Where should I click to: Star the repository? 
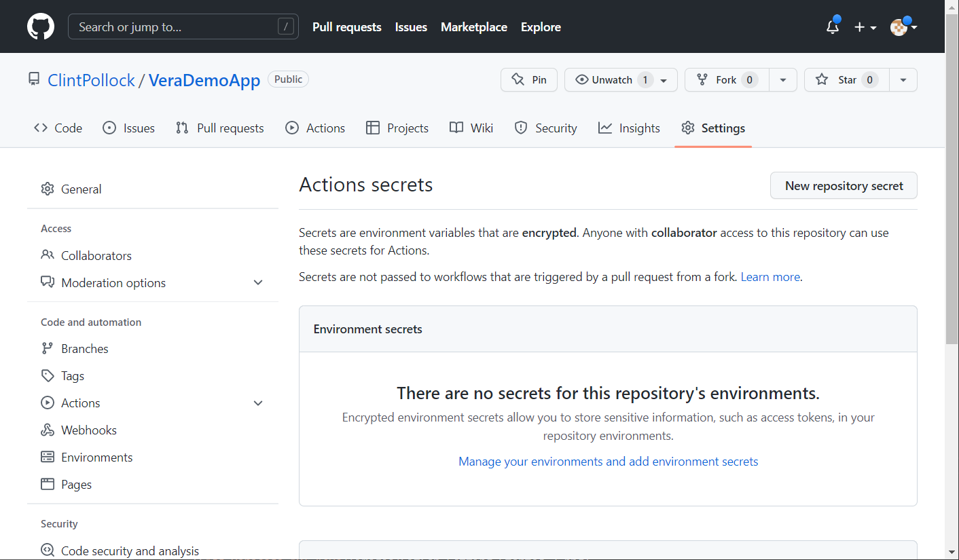click(x=846, y=79)
